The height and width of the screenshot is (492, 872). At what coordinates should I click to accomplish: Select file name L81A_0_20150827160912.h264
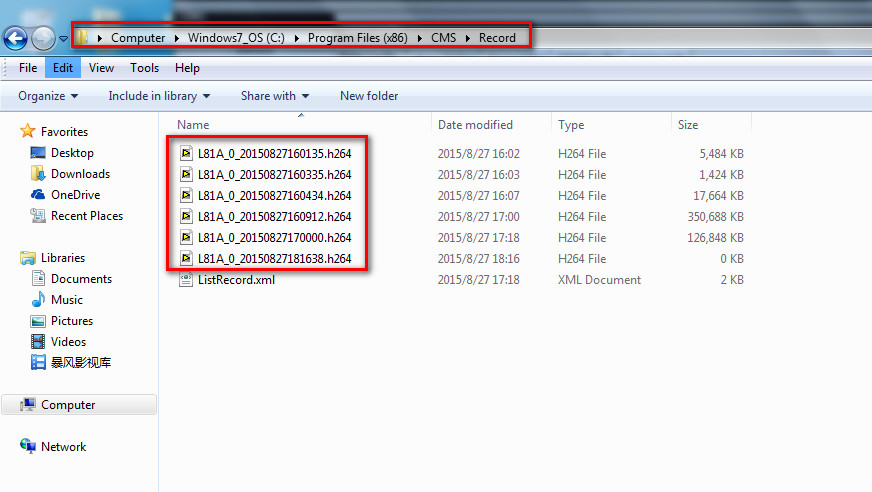pos(275,217)
